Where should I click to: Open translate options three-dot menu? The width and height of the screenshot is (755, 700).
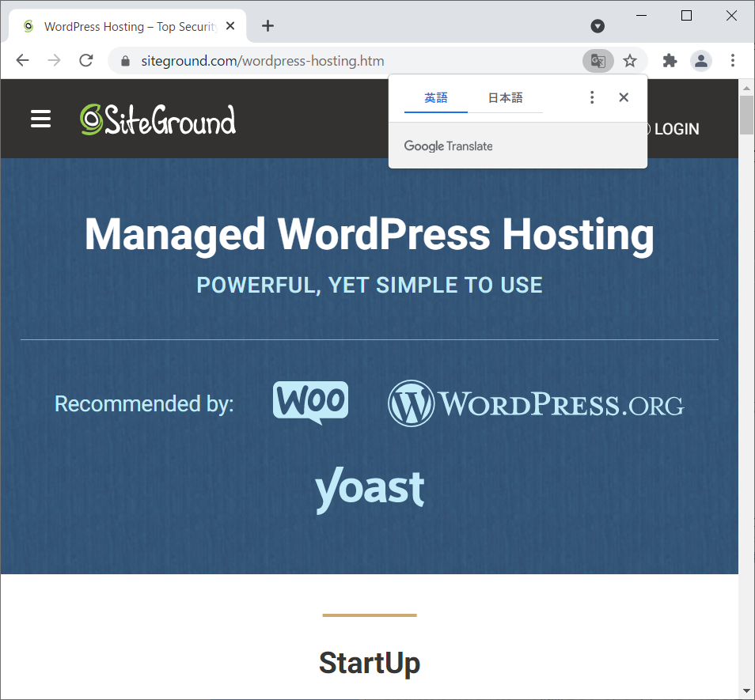click(x=592, y=97)
